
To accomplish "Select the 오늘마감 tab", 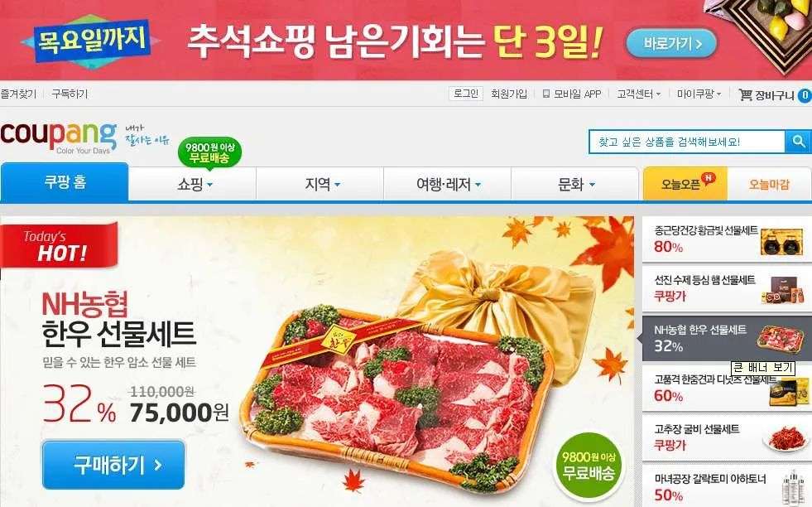I will [x=769, y=184].
